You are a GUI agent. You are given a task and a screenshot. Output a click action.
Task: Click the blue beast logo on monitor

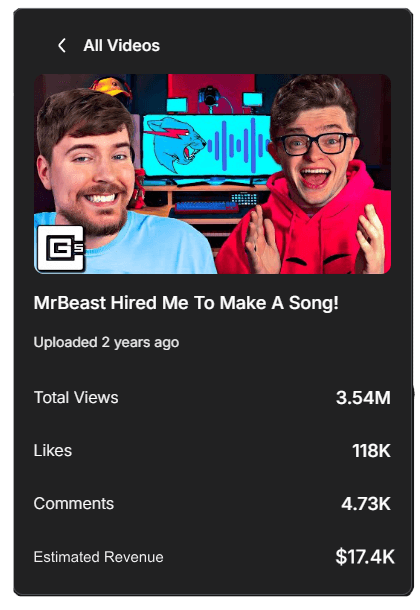click(x=175, y=144)
